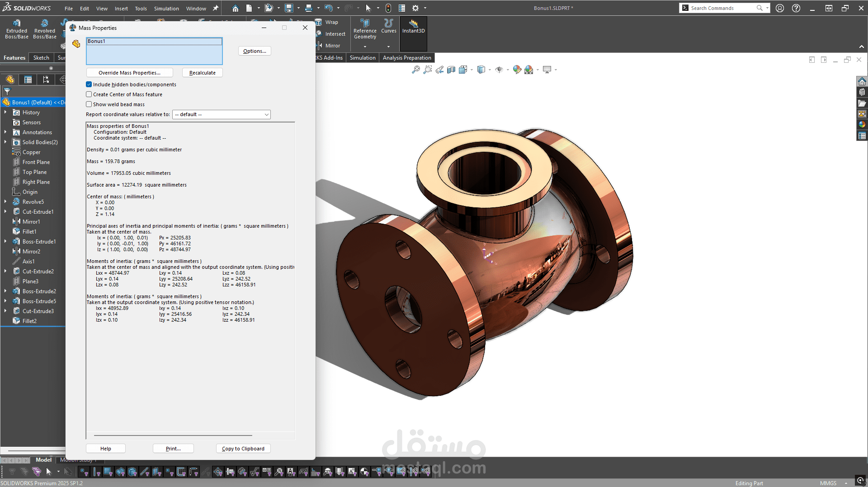
Task: Switch to the Analysis Preparation tab
Action: click(407, 58)
